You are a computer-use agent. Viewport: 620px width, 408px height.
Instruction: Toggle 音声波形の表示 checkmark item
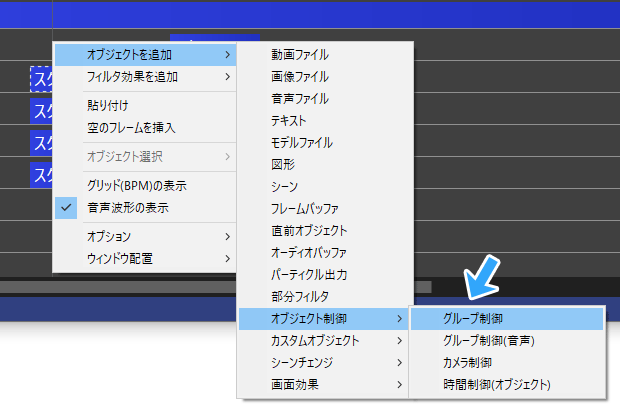(x=127, y=208)
